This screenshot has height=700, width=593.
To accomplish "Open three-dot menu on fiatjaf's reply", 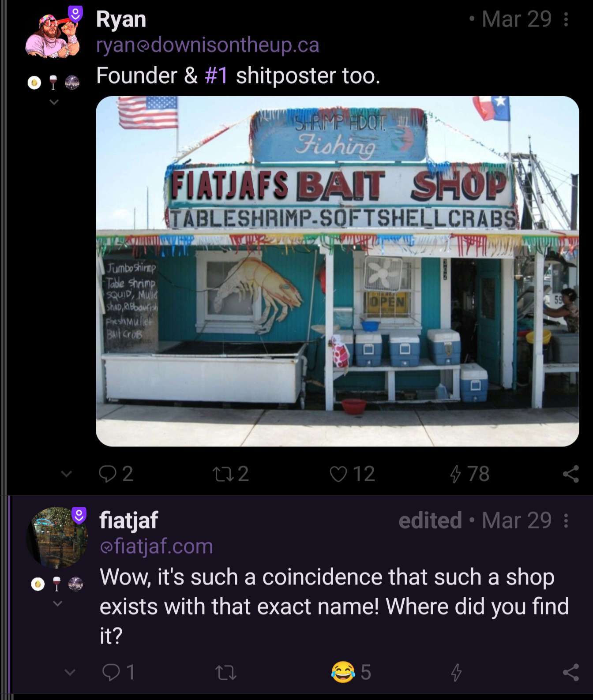I will 566,520.
